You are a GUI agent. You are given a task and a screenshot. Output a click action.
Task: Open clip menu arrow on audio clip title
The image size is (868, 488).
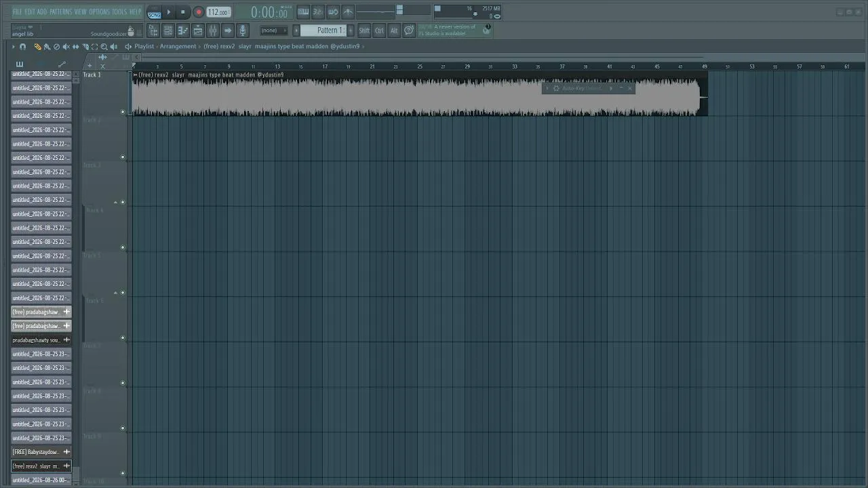coord(136,75)
